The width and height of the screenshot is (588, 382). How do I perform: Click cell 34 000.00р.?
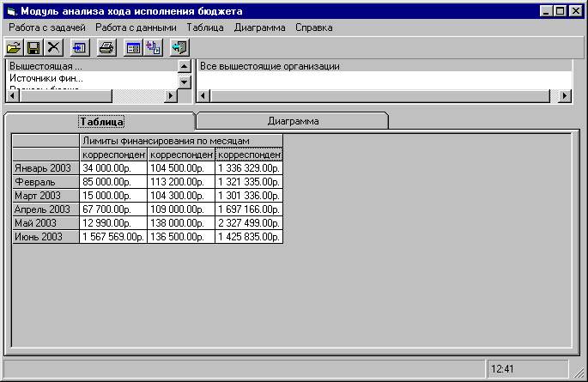coord(113,168)
